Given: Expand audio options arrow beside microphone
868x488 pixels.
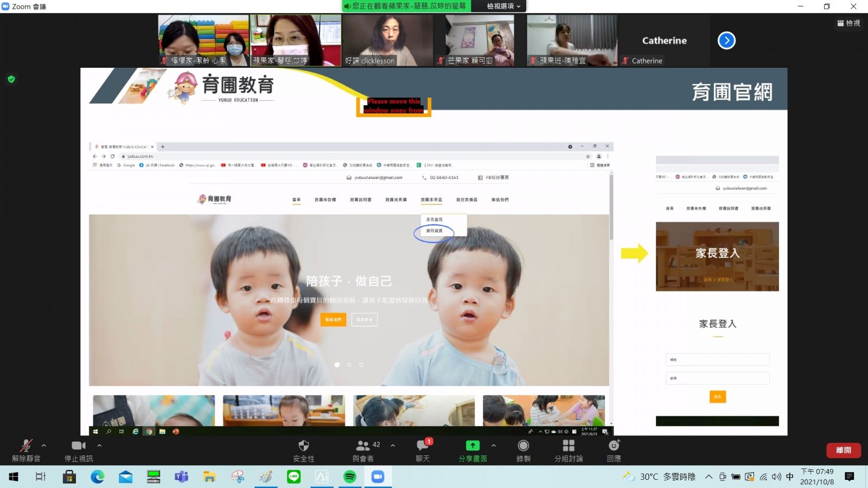Looking at the screenshot, I should pyautogui.click(x=44, y=445).
